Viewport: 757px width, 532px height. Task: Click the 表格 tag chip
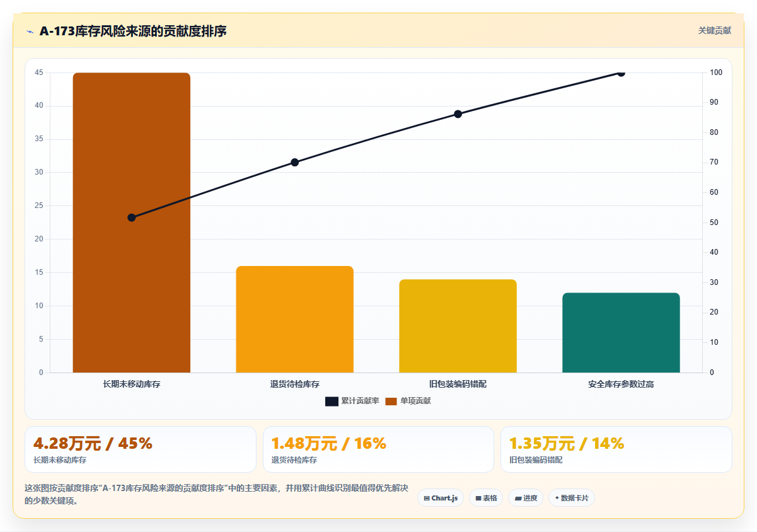coord(486,498)
